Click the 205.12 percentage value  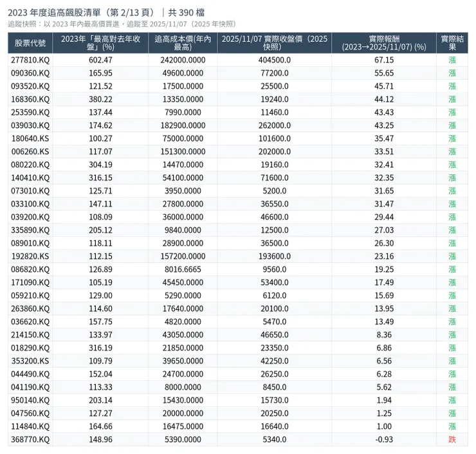coord(100,230)
